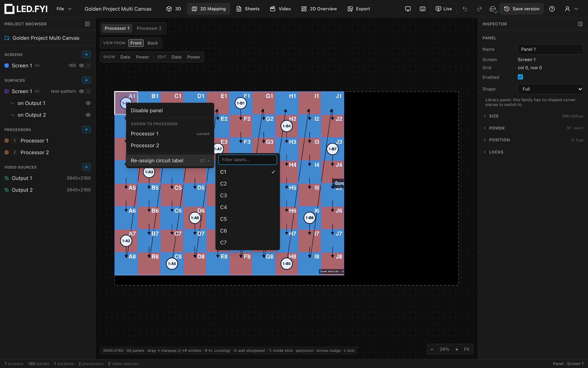Viewport: 588px width, 368px height.
Task: Focus on Screen 1 surface target icon
Action: (x=88, y=91)
